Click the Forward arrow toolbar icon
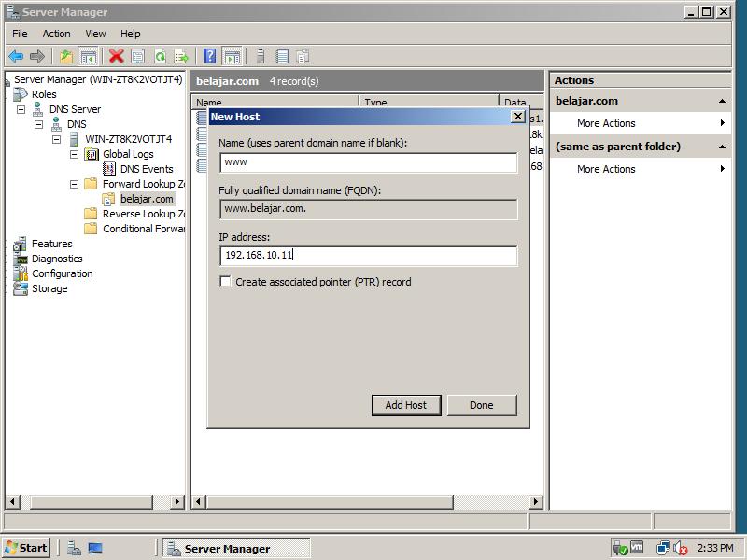This screenshot has height=560, width=747. (x=37, y=57)
